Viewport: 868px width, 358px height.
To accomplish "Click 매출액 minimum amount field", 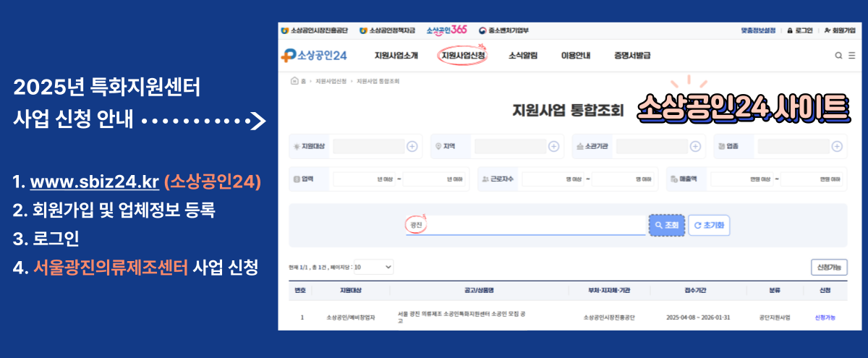I will coord(741,179).
